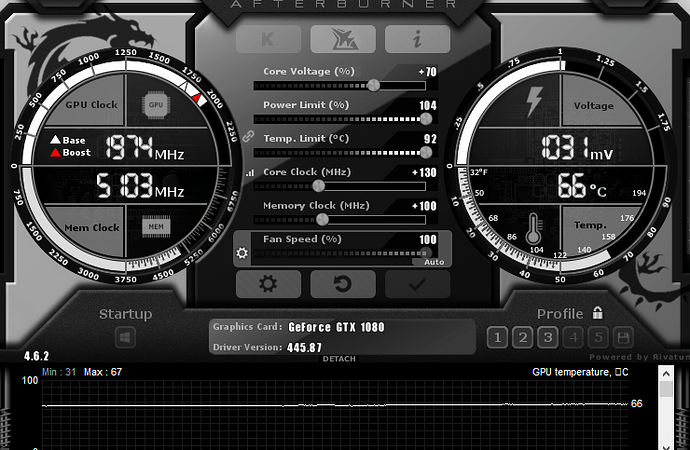Screen dimensions: 690x450
Task: Click the 104 power limit value
Action: 428,106
